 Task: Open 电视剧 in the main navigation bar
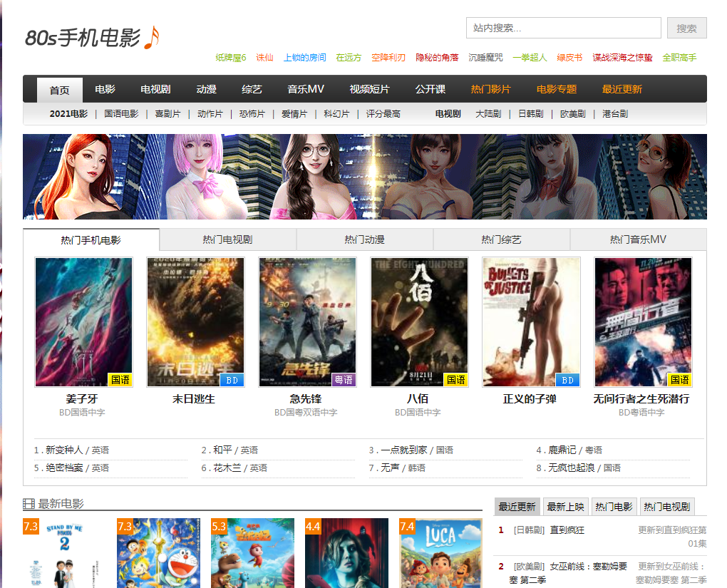click(155, 89)
